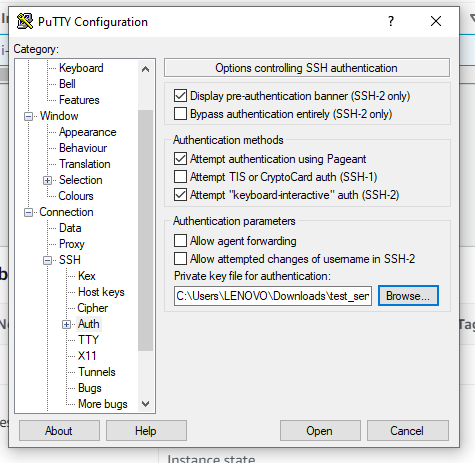Enable Bypass authentication entirely checkbox

point(180,114)
